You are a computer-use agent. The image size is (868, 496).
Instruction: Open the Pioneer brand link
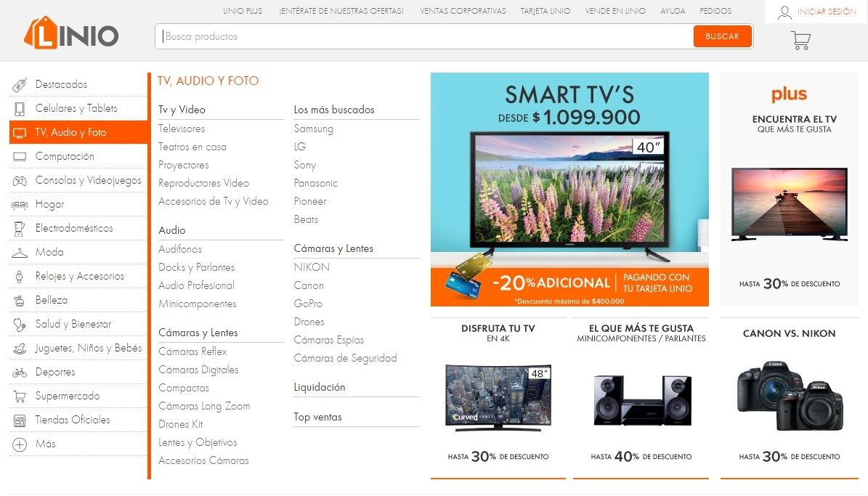310,201
